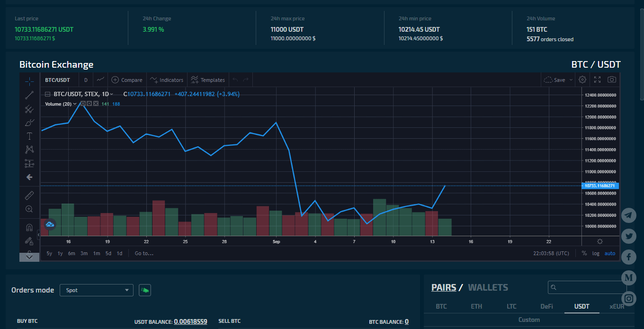Select the ruler measure tool
This screenshot has height=329, width=644.
coord(29,195)
